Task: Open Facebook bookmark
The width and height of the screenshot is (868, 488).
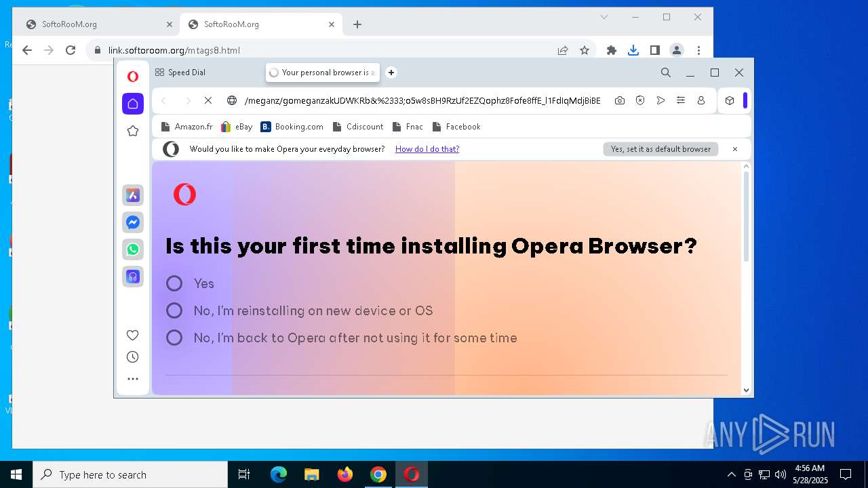Action: 456,127
